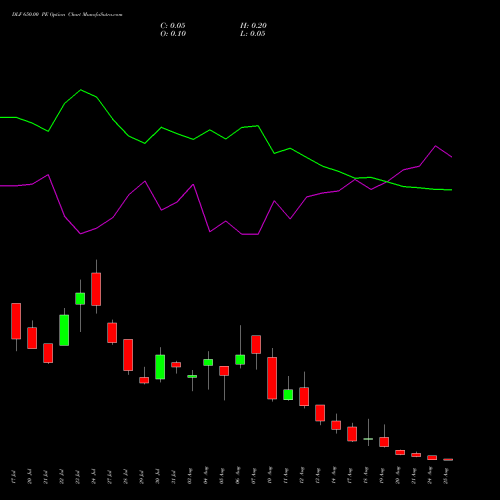Select the high value H: 0.20
This screenshot has width=500, height=500.
[253, 26]
